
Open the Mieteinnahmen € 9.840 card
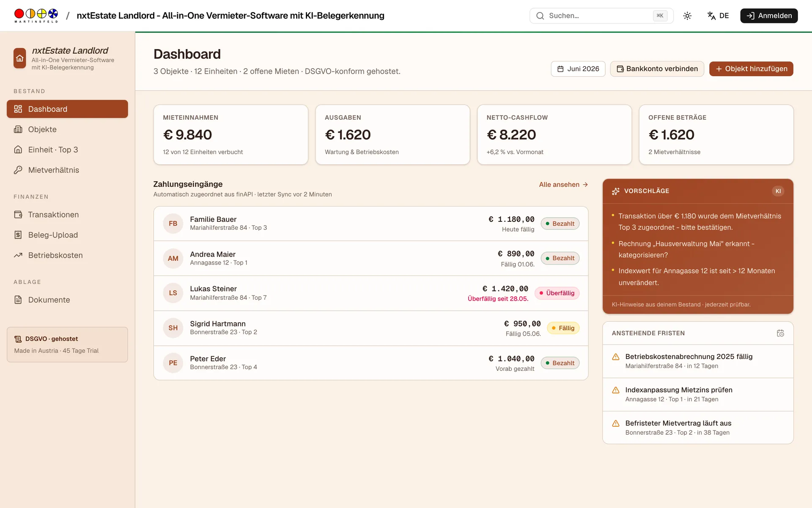231,135
